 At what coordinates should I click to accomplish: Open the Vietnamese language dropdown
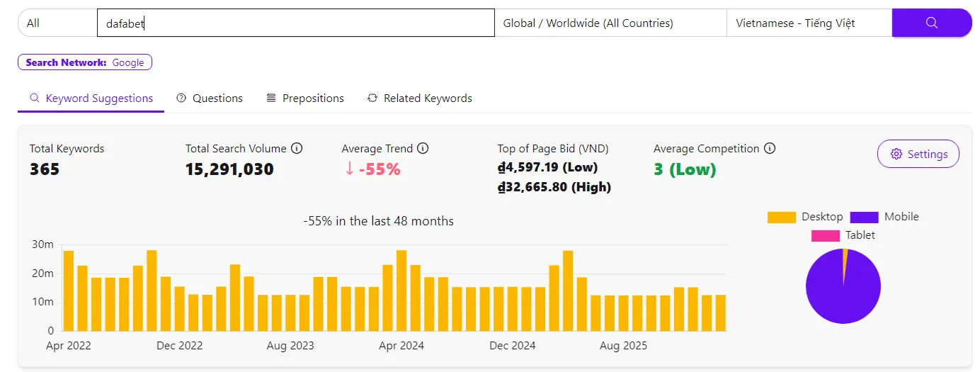(808, 23)
